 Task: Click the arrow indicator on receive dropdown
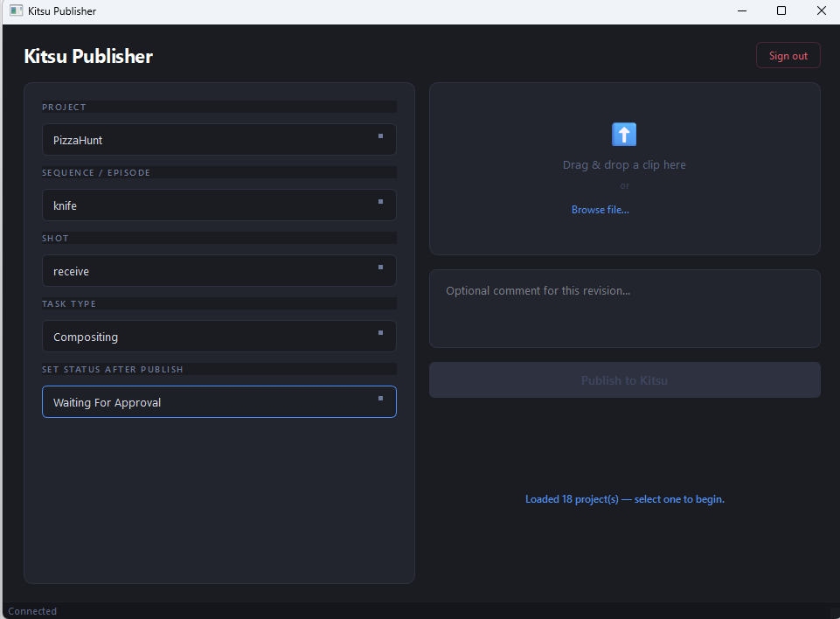tap(381, 267)
